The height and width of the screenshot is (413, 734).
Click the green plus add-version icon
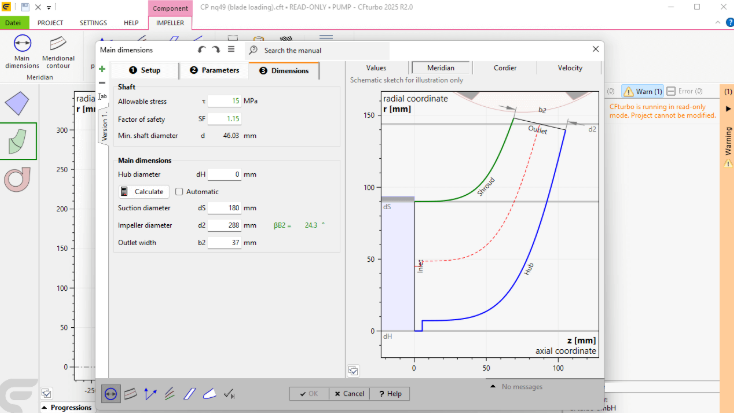tap(102, 69)
